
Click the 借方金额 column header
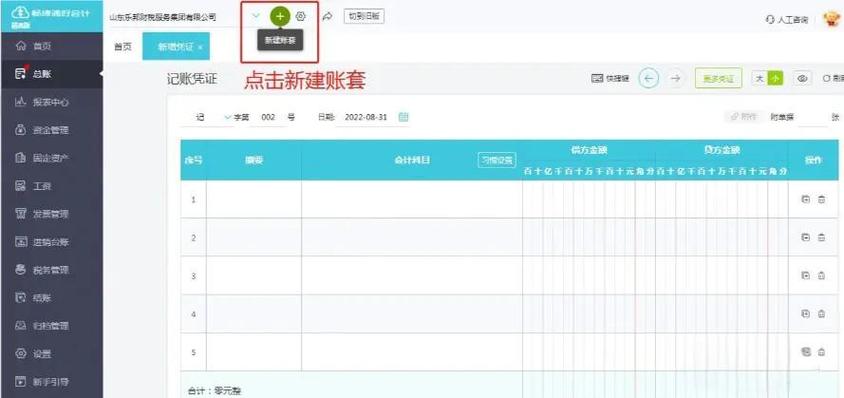coord(589,150)
